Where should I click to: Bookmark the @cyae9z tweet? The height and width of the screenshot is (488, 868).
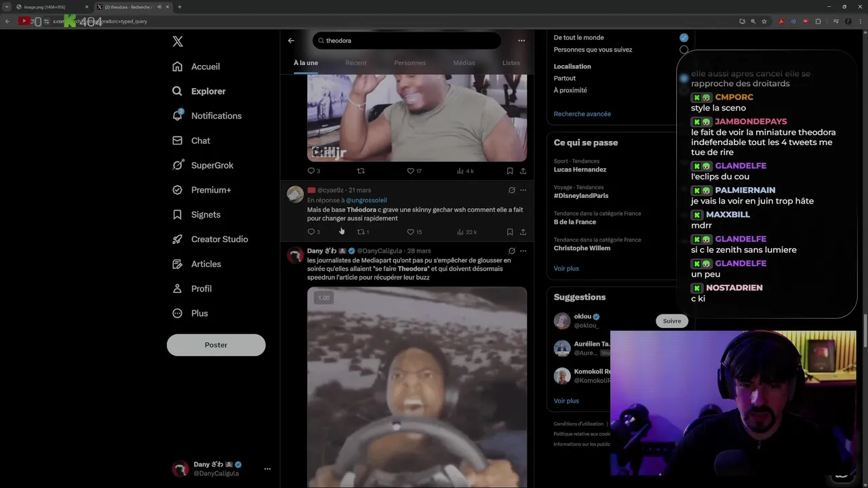pyautogui.click(x=510, y=232)
